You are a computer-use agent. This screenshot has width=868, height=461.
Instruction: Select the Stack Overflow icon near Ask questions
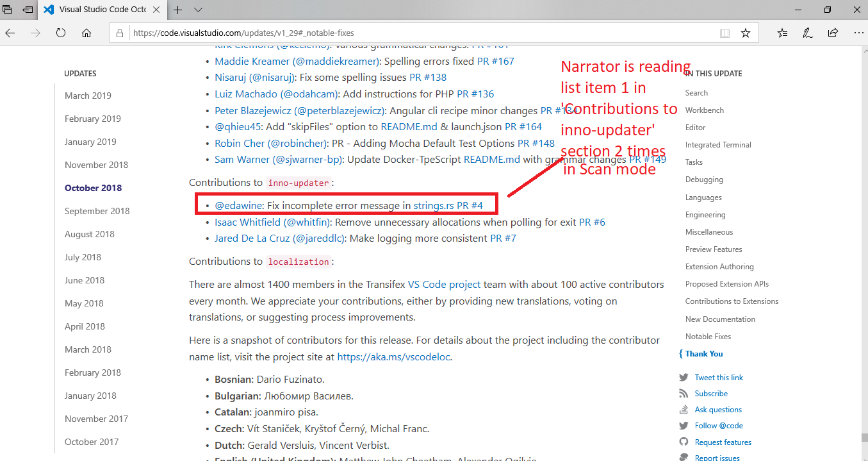684,409
